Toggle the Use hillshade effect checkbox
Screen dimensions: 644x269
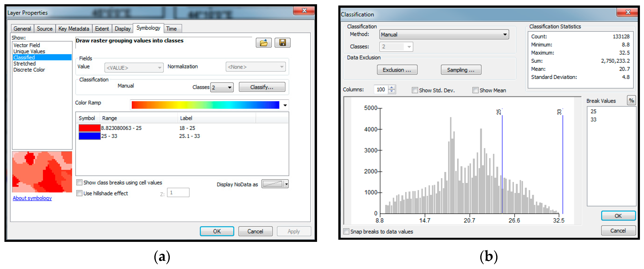[x=79, y=193]
